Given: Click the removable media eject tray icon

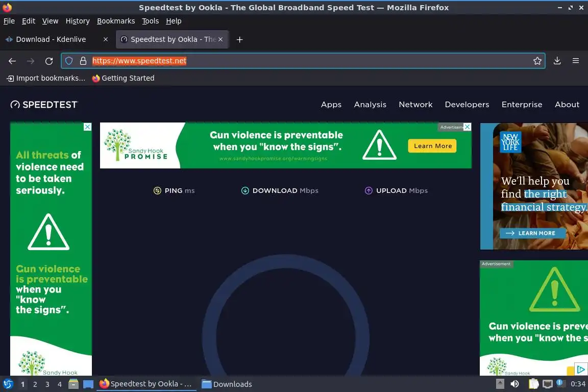Looking at the screenshot, I should pos(500,384).
